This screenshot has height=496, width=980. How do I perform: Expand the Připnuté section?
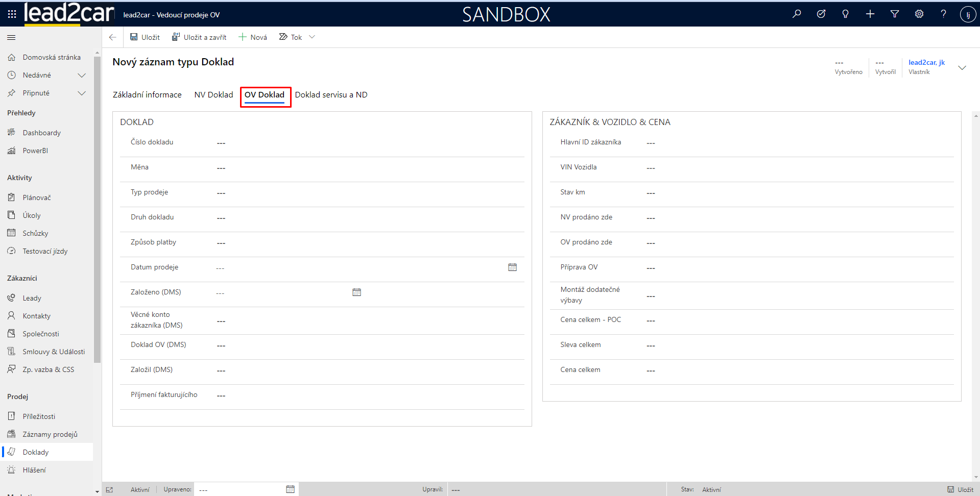pos(82,93)
